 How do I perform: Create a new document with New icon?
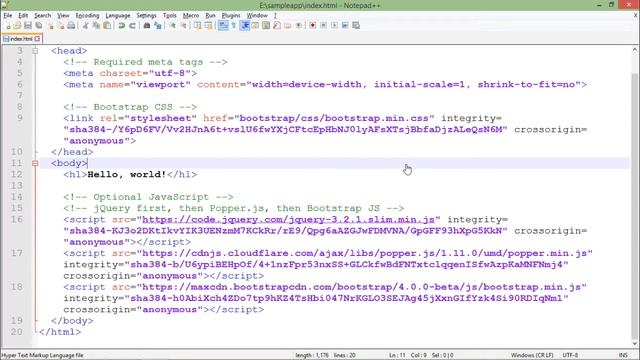point(8,25)
